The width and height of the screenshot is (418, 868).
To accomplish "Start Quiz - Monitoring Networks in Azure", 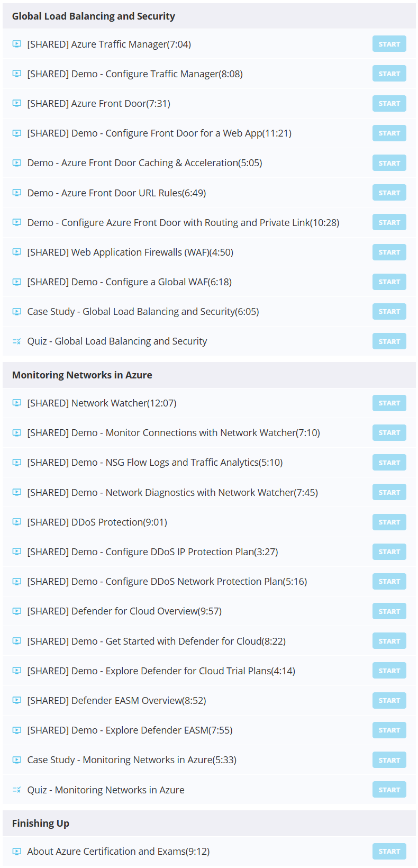I will point(389,790).
